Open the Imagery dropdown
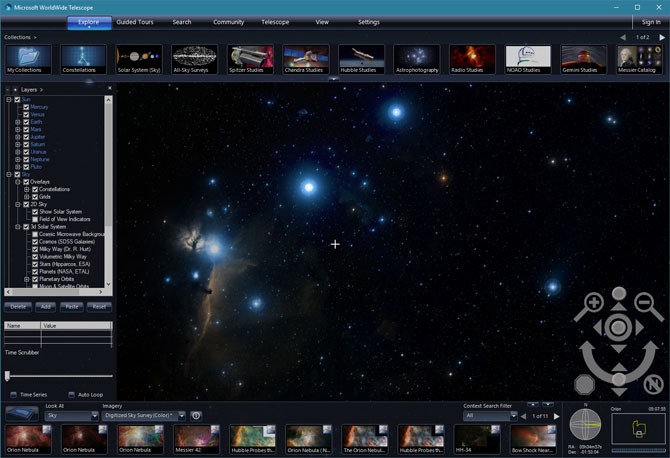Screen dimensions: 670x458 pos(144,416)
